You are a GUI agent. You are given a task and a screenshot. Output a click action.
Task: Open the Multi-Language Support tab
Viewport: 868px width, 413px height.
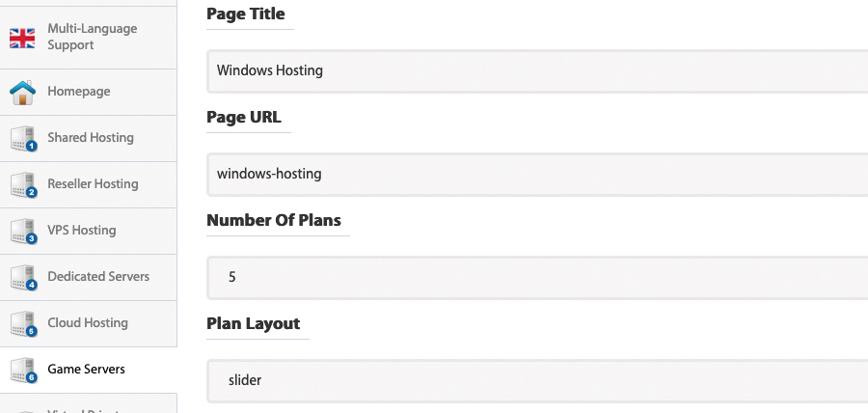89,37
